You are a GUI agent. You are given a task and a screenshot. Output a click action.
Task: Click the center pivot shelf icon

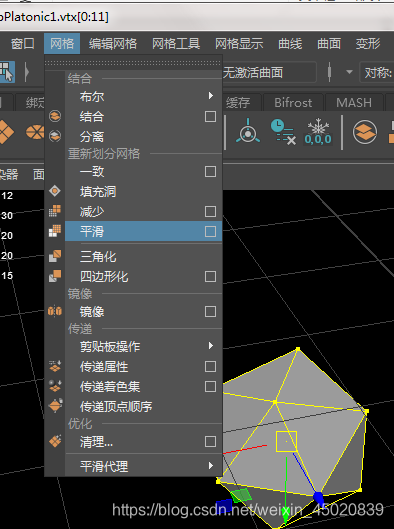point(248,132)
